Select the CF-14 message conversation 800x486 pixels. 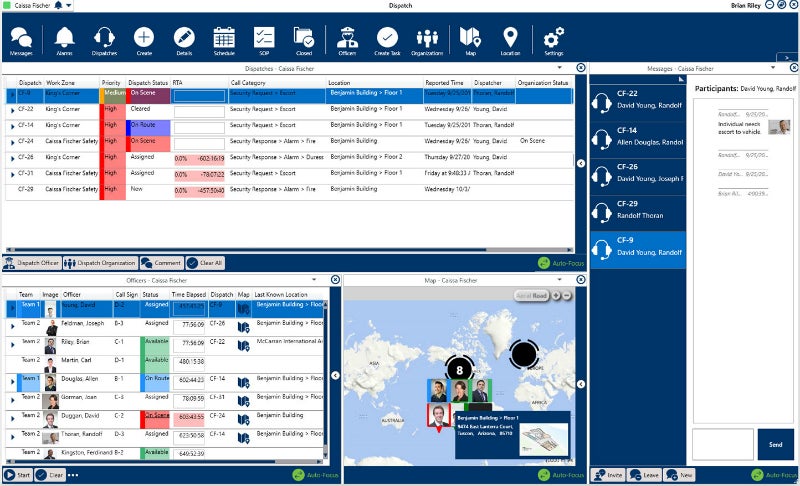click(637, 137)
